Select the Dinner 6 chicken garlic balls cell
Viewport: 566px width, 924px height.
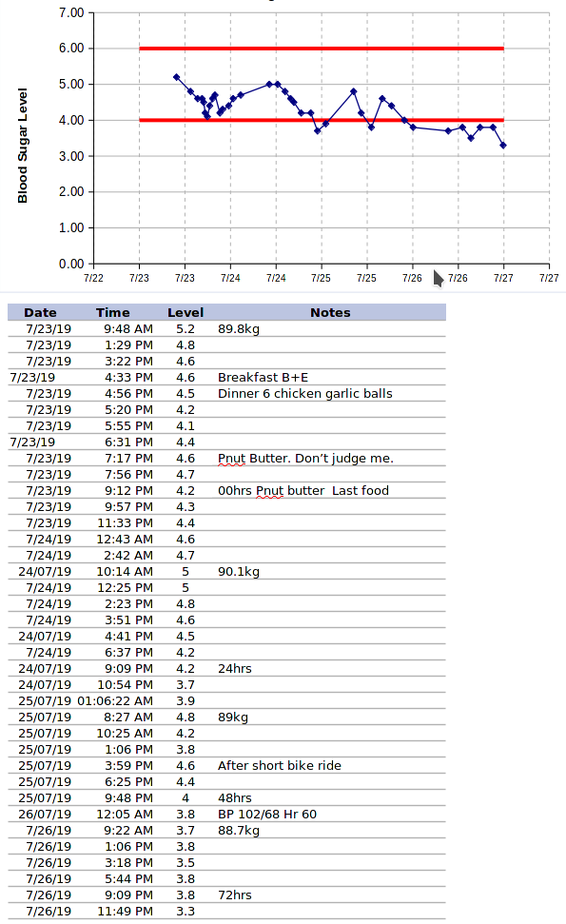click(x=305, y=394)
